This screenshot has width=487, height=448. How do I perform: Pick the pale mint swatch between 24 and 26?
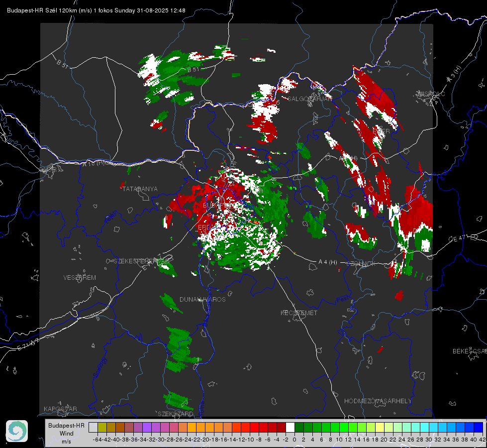(406, 427)
